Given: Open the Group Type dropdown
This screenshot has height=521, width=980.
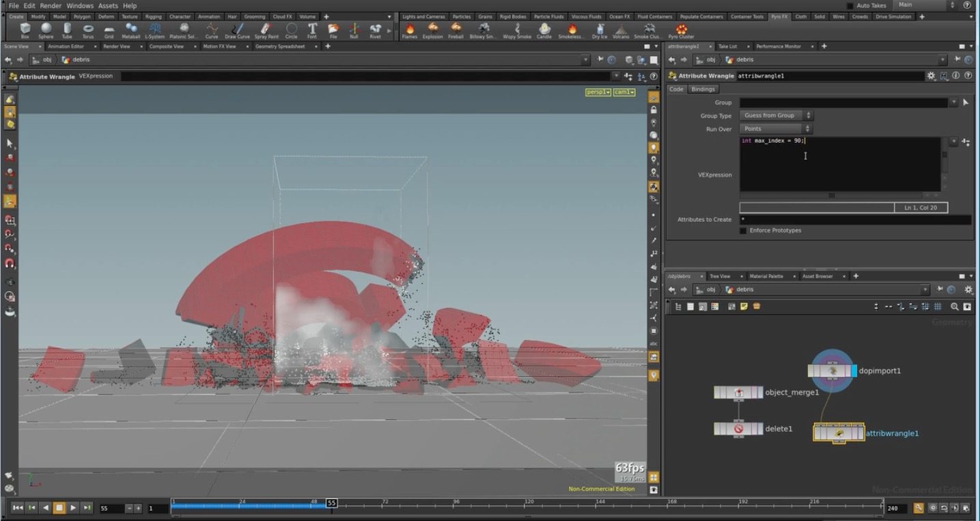Looking at the screenshot, I should tap(776, 116).
